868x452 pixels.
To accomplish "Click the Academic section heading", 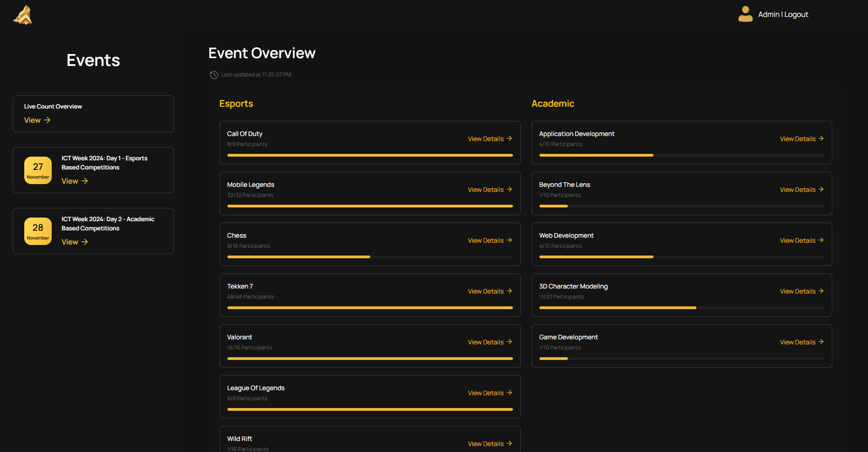I will pyautogui.click(x=553, y=103).
